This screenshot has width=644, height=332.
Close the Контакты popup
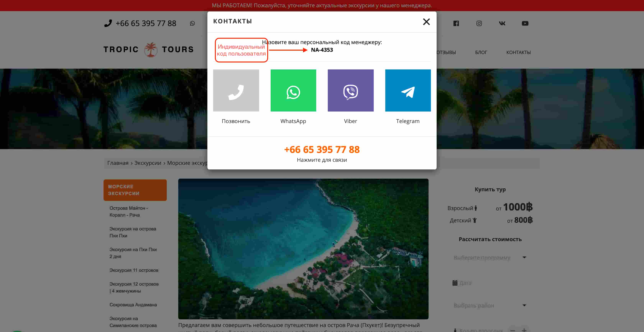click(x=426, y=22)
